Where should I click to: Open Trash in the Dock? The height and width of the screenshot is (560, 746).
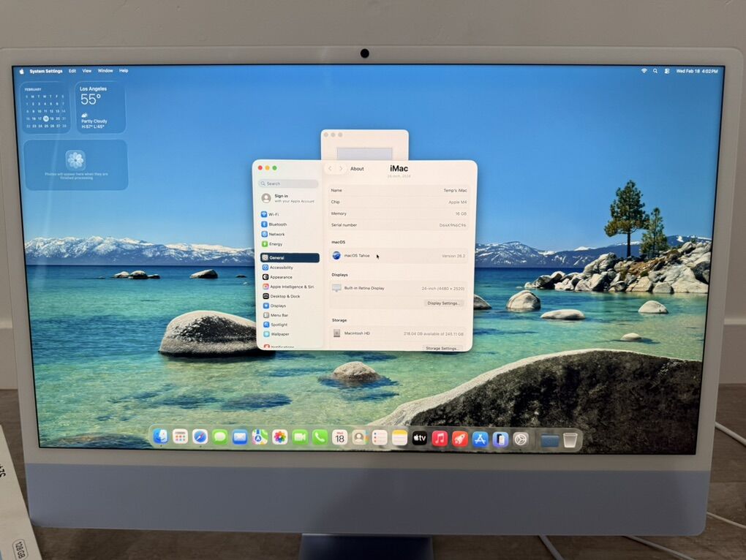click(570, 439)
